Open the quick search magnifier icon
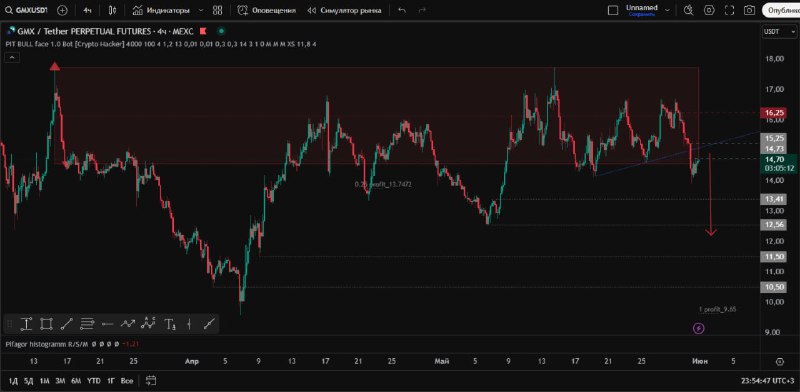This screenshot has height=392, width=800. 689,10
